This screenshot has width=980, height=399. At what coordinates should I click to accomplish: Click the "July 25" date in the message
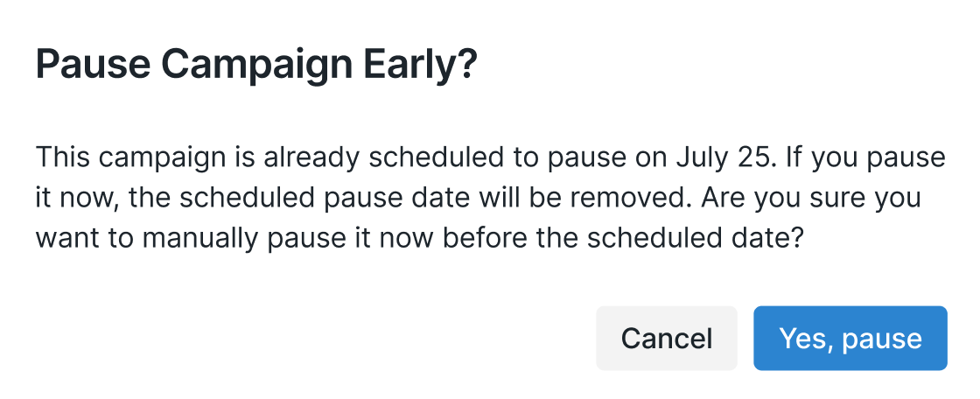click(718, 159)
